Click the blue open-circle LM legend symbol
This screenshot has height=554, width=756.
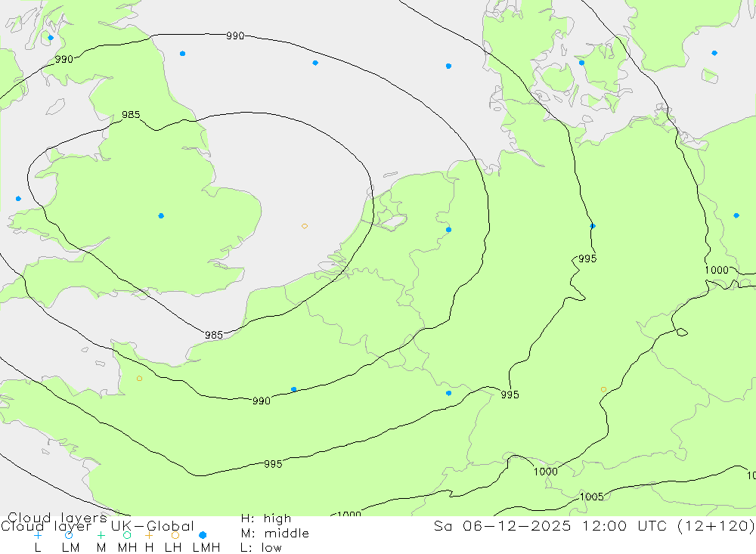pyautogui.click(x=69, y=535)
